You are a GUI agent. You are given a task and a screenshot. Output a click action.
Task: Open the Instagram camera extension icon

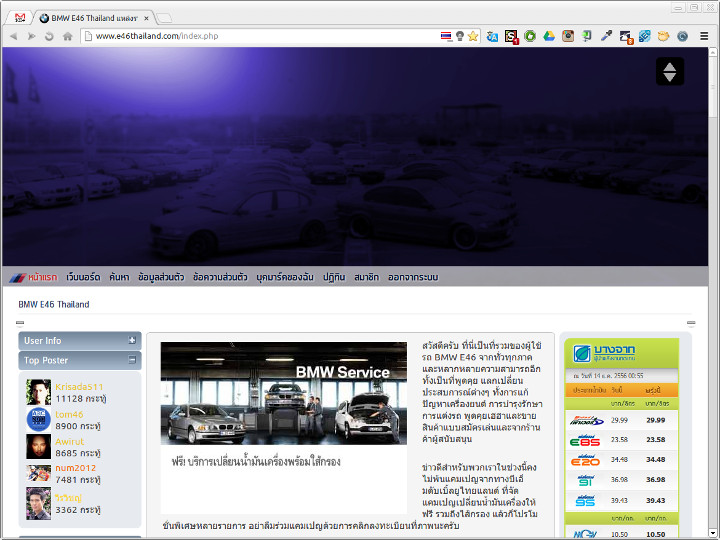tap(568, 36)
